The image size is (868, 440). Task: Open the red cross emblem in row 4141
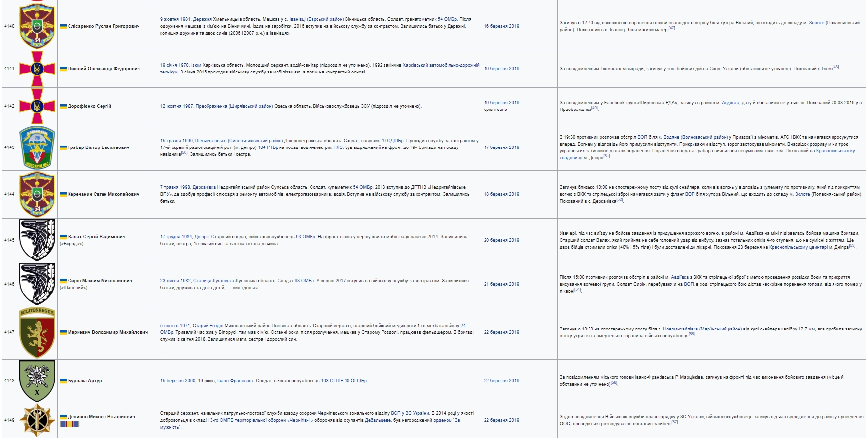click(37, 69)
